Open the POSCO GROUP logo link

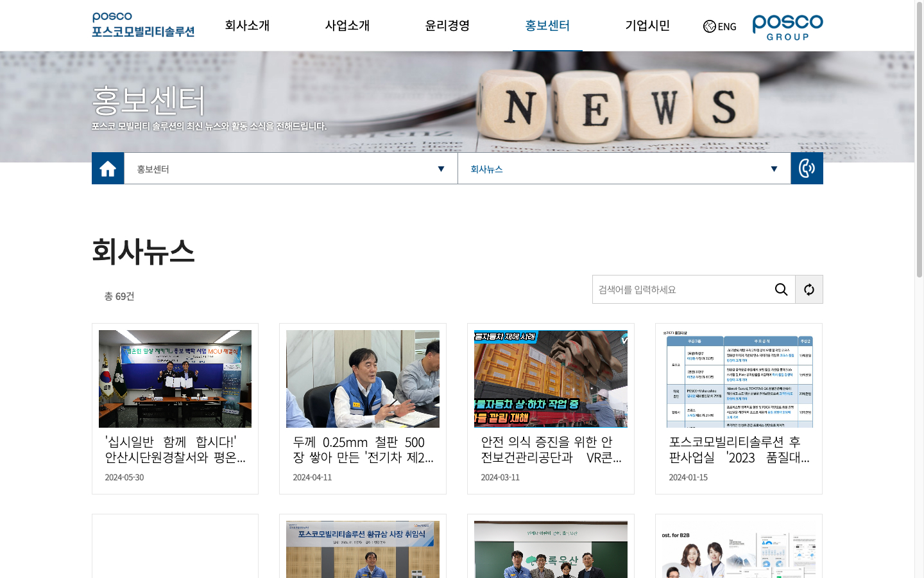pyautogui.click(x=787, y=27)
